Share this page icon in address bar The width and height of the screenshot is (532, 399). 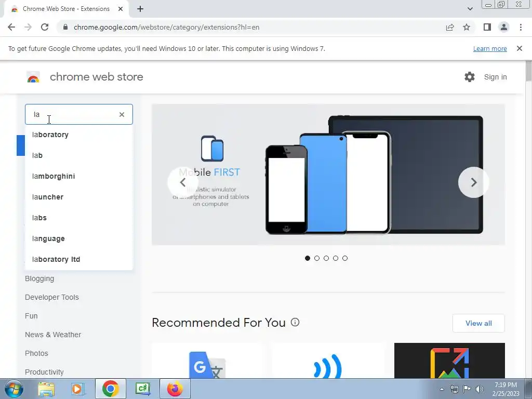450,27
